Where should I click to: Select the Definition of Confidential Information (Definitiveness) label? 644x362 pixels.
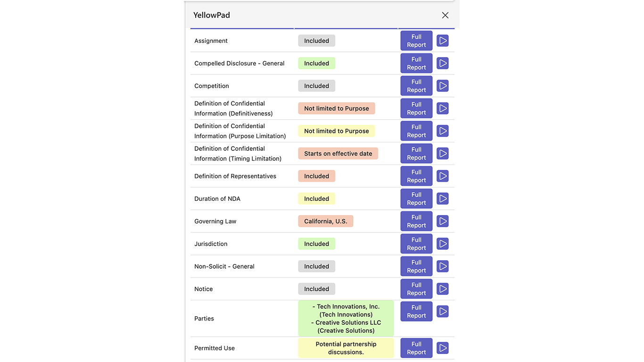pos(233,108)
